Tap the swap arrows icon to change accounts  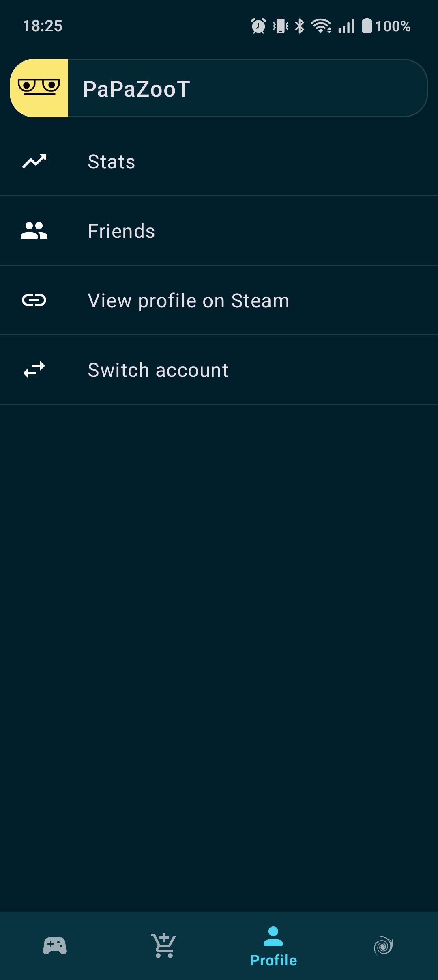point(34,369)
